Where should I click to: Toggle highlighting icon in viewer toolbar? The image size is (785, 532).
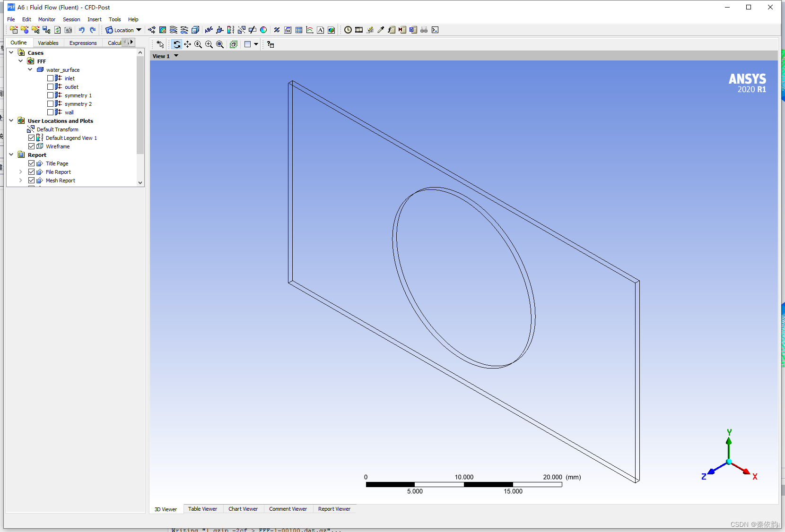[x=234, y=44]
